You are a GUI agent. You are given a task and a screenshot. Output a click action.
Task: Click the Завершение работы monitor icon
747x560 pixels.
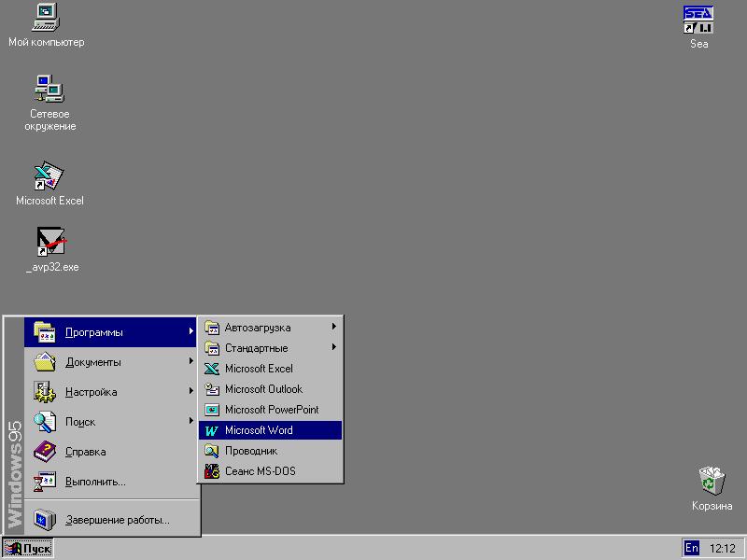[x=45, y=520]
